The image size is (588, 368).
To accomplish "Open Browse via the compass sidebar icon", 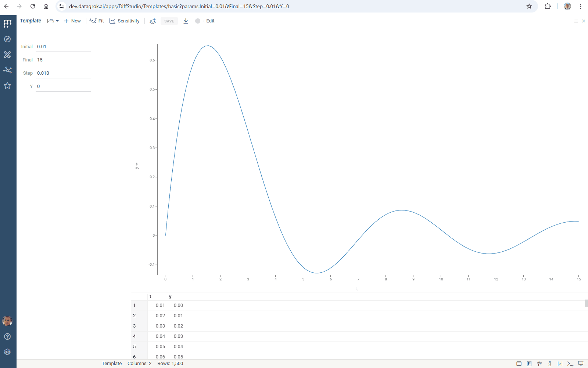I will [7, 39].
